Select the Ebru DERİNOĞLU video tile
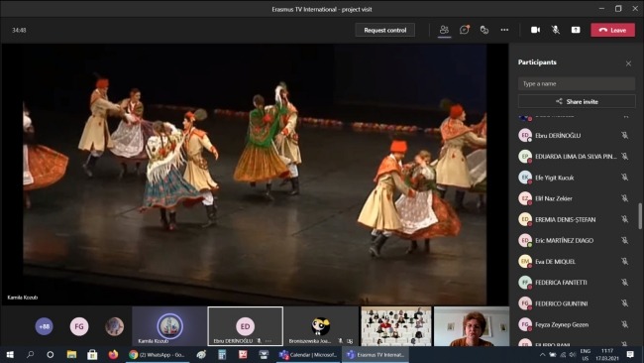644x363 pixels. click(245, 326)
